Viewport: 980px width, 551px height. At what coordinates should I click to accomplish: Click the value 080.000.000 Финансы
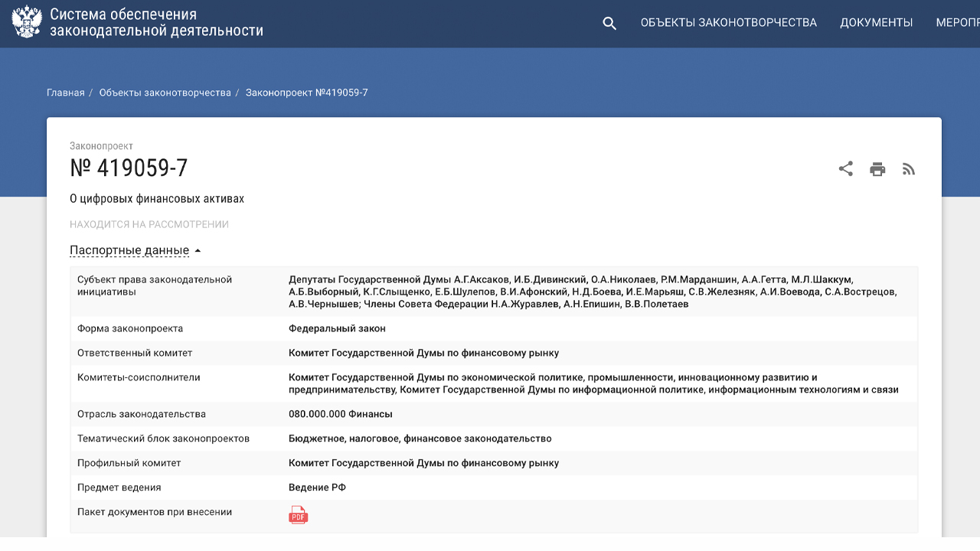tap(340, 414)
